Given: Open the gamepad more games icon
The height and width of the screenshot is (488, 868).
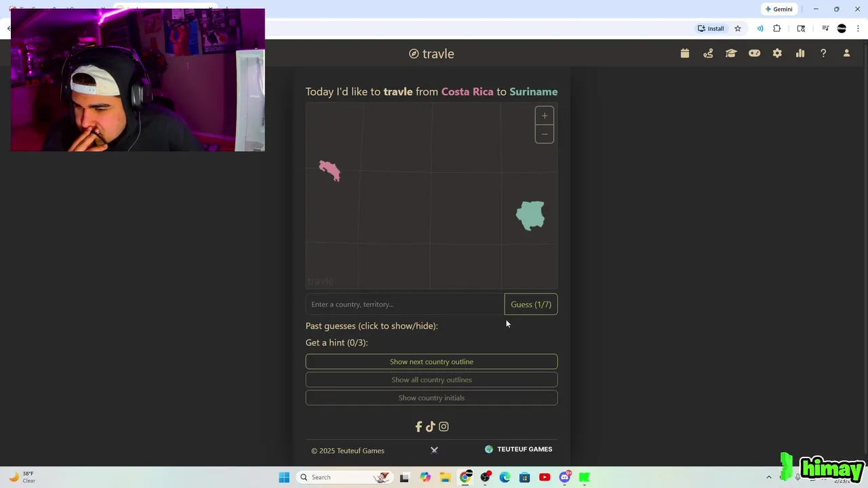Looking at the screenshot, I should point(754,54).
